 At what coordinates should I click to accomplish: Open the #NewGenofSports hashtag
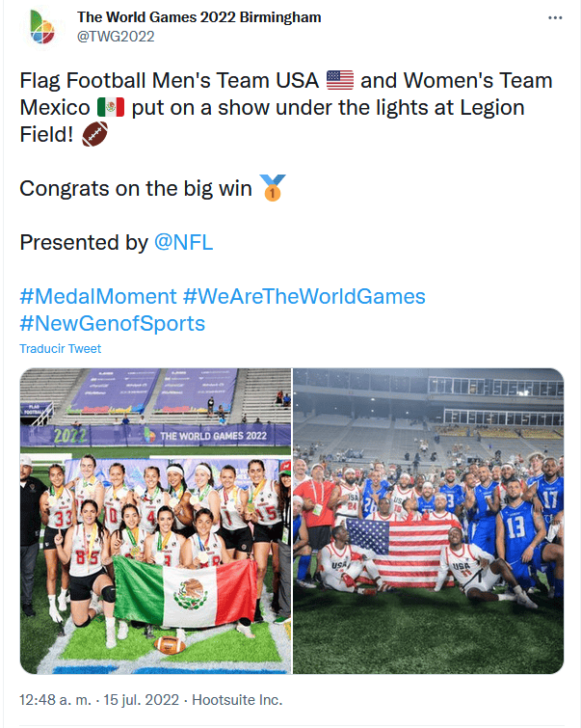pyautogui.click(x=113, y=323)
